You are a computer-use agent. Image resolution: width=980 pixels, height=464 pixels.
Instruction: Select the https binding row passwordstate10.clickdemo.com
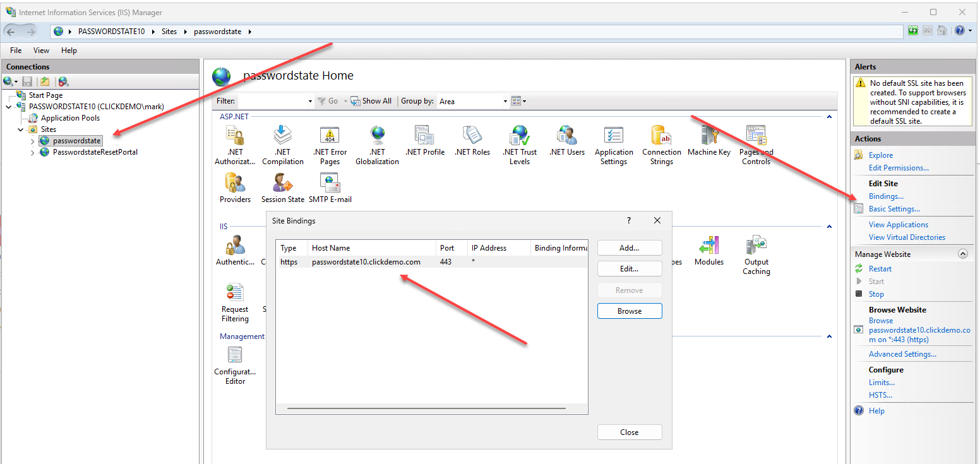point(432,262)
